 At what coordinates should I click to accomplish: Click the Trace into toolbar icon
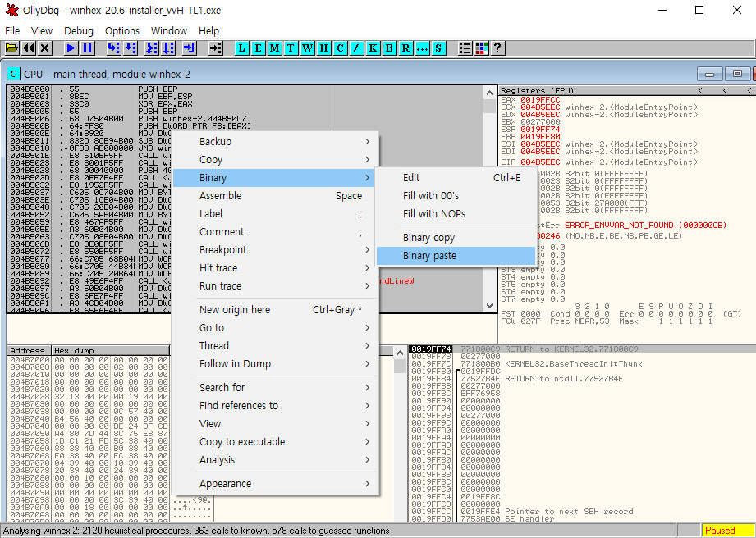[151, 48]
